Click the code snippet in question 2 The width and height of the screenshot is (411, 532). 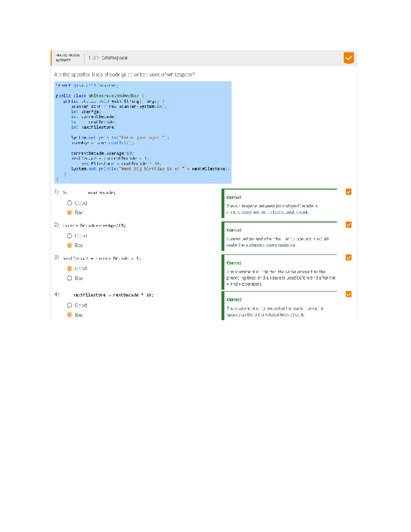92,225
